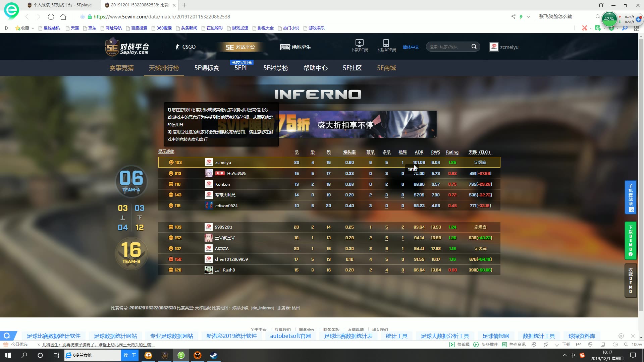This screenshot has height=362, width=644.
Task: Switch language via 简体中文 selector
Action: click(x=411, y=47)
